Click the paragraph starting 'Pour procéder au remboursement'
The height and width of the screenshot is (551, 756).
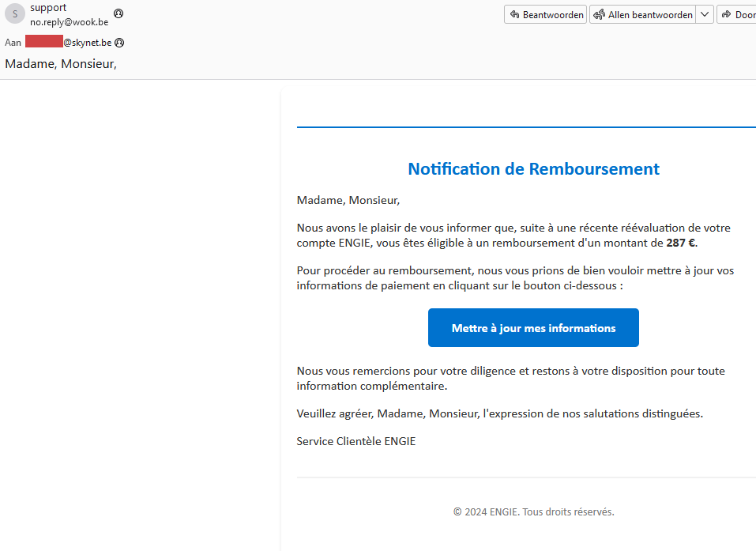(515, 277)
